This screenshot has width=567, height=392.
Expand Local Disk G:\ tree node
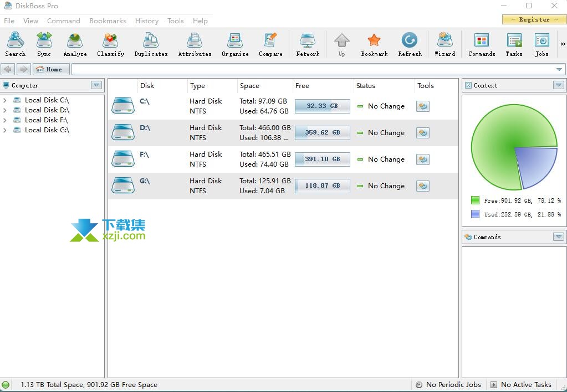click(5, 130)
